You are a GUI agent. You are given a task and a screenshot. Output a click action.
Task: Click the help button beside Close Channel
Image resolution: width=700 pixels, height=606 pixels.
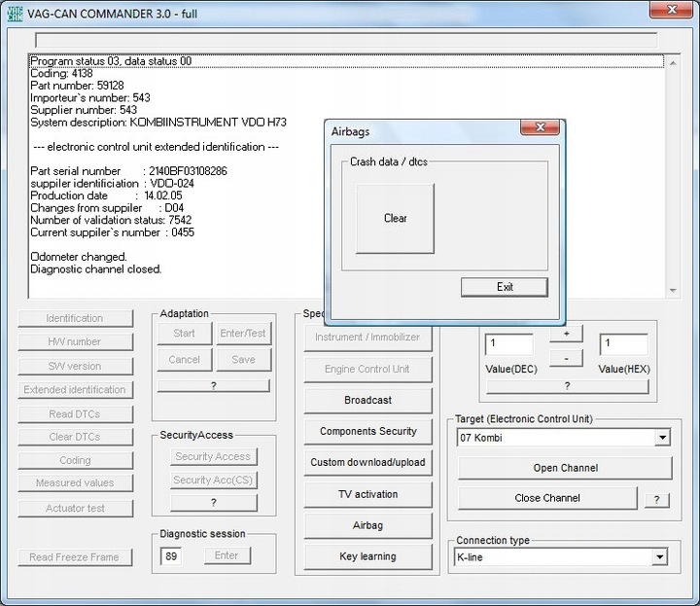(656, 499)
